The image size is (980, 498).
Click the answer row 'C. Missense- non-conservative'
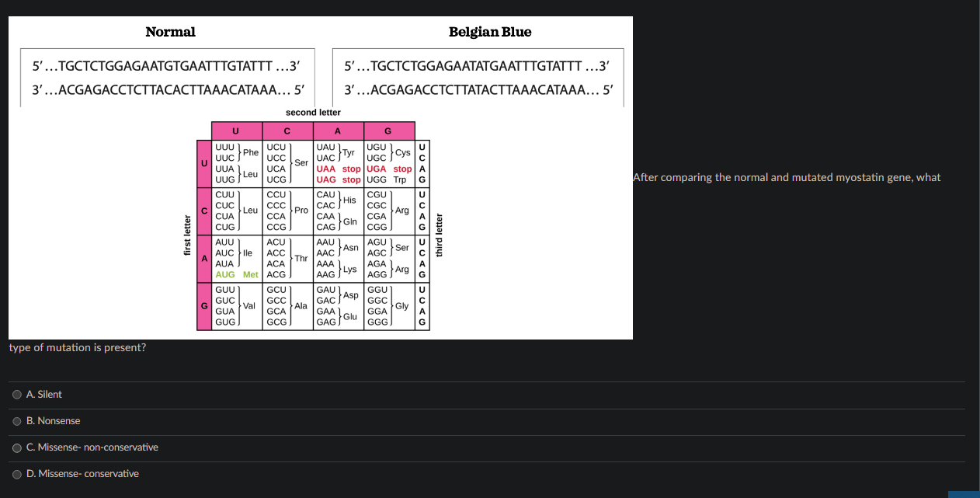[x=92, y=448]
